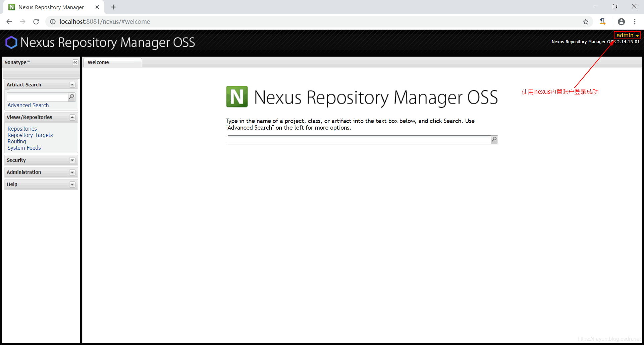The width and height of the screenshot is (644, 345).
Task: Collapse the Sonatype sidebar panel
Action: (75, 62)
